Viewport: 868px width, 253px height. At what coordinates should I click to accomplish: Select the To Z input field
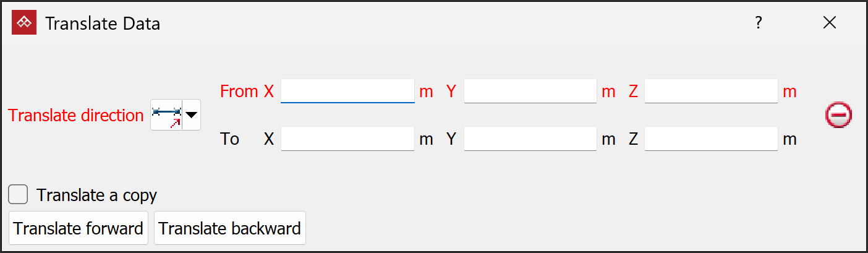click(711, 139)
